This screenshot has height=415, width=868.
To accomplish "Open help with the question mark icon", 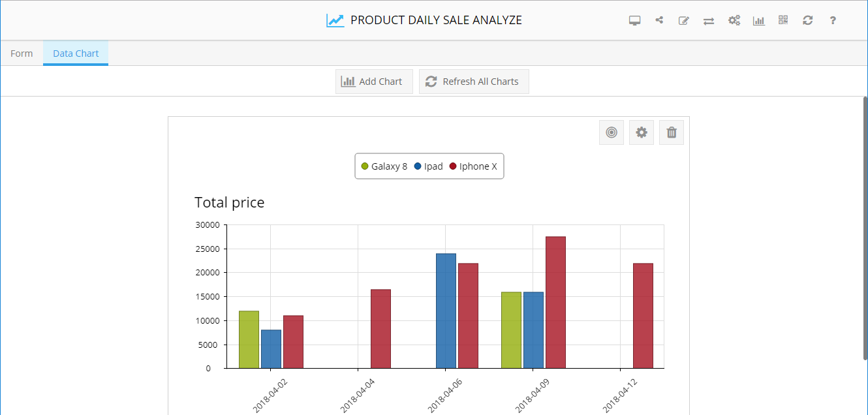I will click(833, 20).
